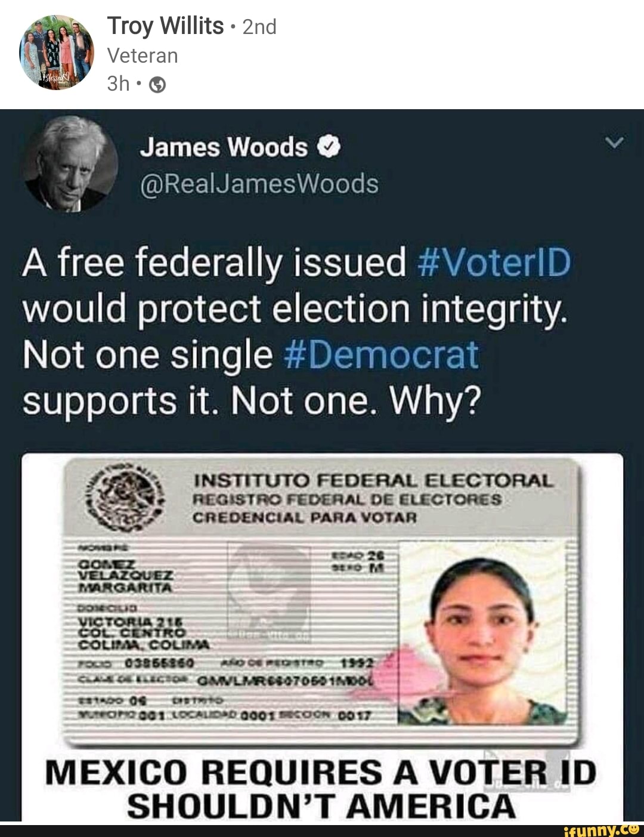
Task: Open the #Democrat hashtag
Action: click(x=382, y=355)
